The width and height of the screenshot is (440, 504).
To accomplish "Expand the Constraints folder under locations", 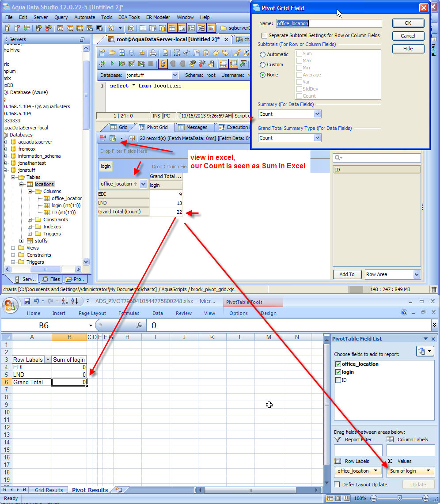I will pyautogui.click(x=30, y=220).
